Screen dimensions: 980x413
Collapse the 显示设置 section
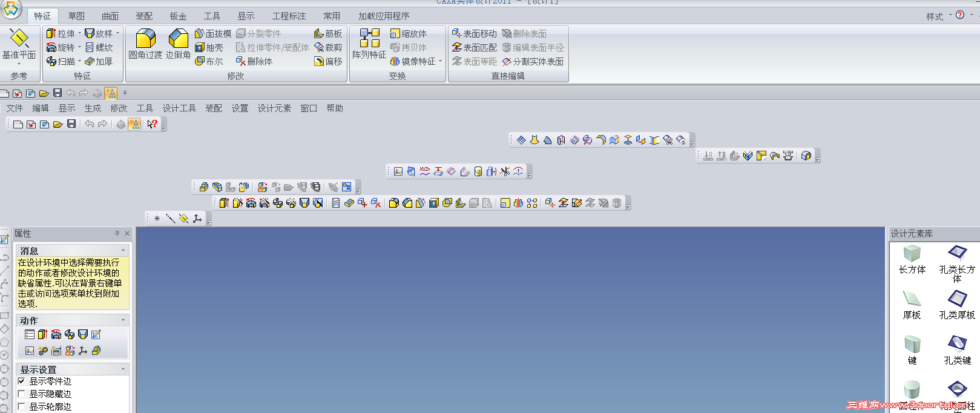point(123,369)
